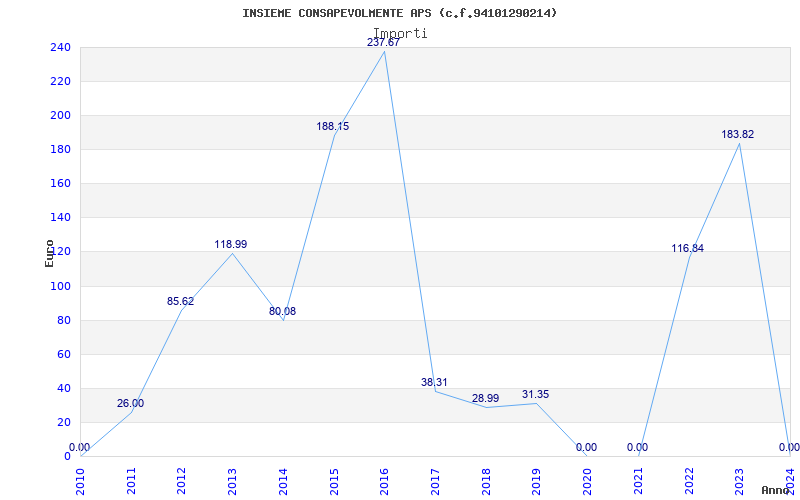Click the 0.00 label above 2021
Image resolution: width=800 pixels, height=500 pixels.
pos(637,447)
